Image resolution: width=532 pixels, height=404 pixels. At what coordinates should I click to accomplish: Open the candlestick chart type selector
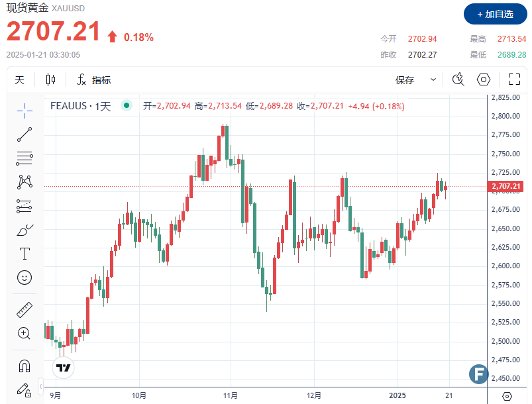[51, 80]
